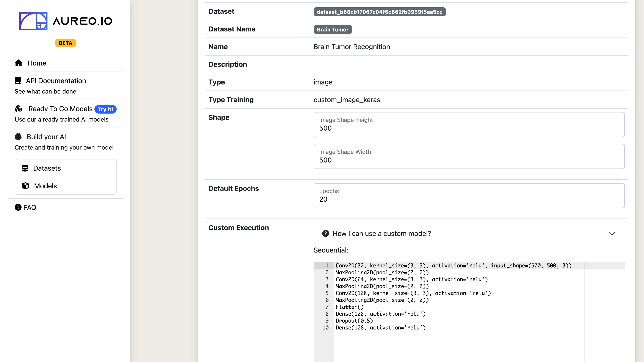
Task: Click 'See what can be done' subtitle
Action: 45,91
